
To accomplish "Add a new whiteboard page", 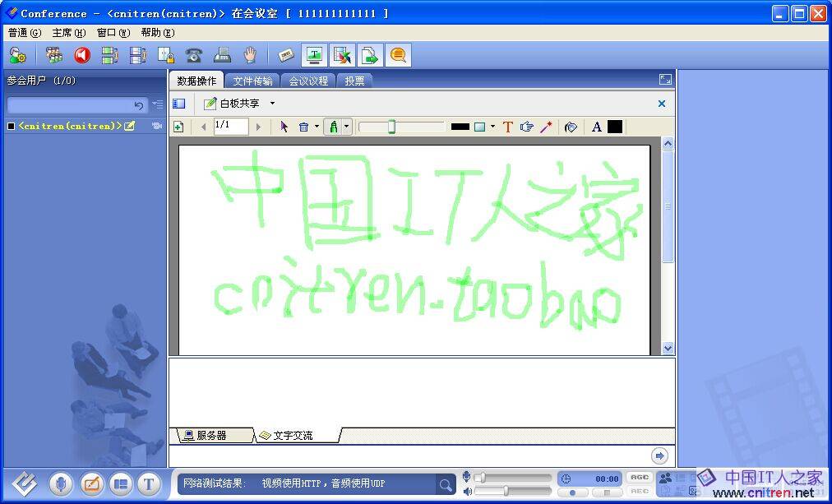I will point(179,127).
